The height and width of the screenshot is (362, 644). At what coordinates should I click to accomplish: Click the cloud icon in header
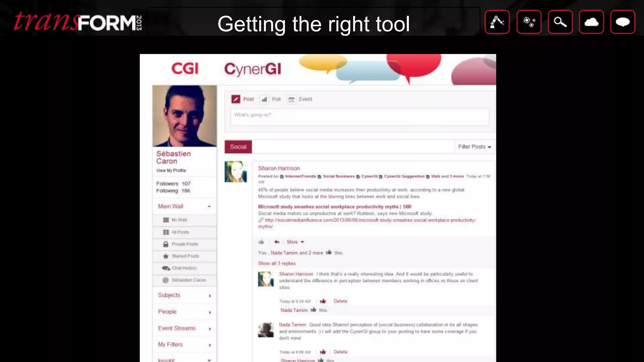pos(591,22)
